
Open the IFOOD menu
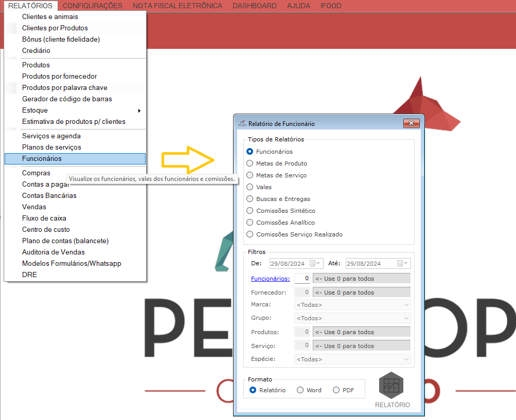tap(331, 6)
